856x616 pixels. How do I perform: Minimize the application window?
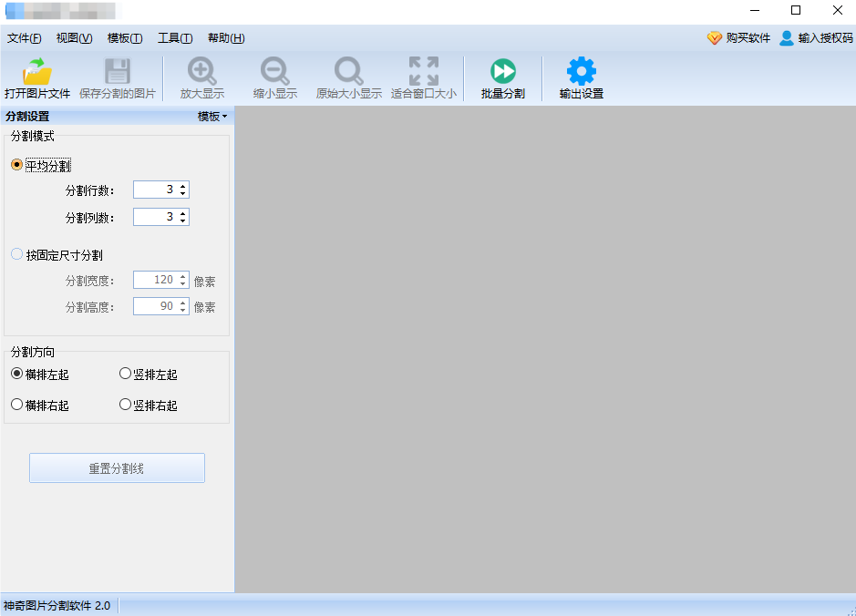click(x=755, y=10)
